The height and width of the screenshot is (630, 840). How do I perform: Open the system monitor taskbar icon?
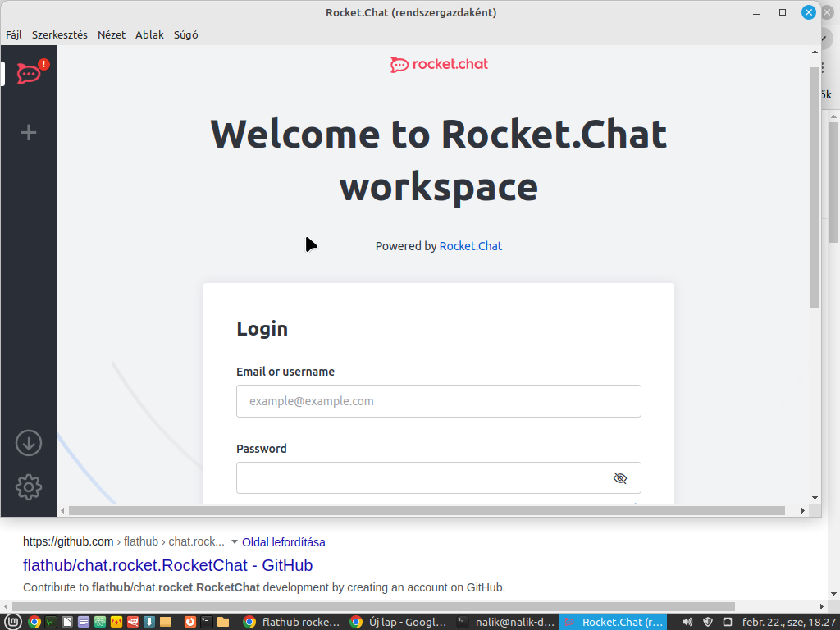[x=51, y=622]
